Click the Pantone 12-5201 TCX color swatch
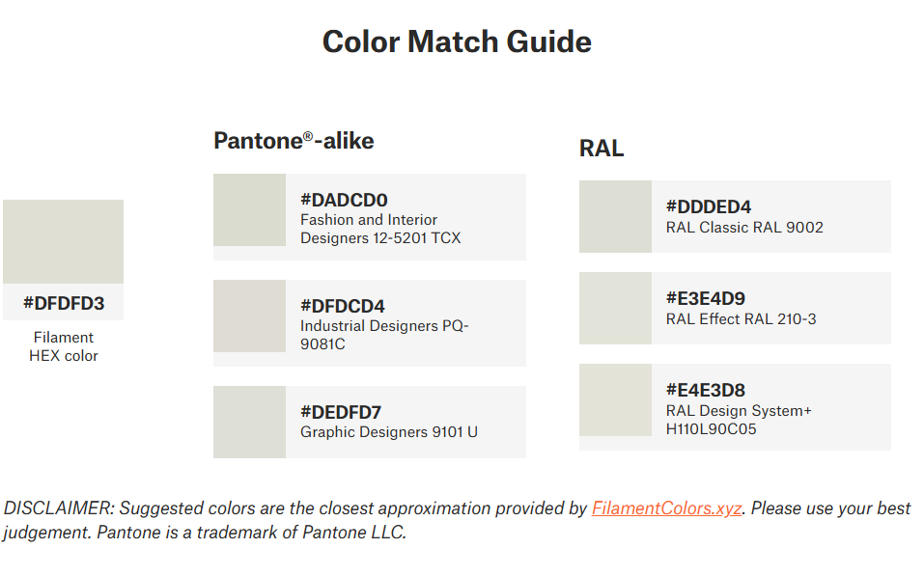 click(x=249, y=209)
